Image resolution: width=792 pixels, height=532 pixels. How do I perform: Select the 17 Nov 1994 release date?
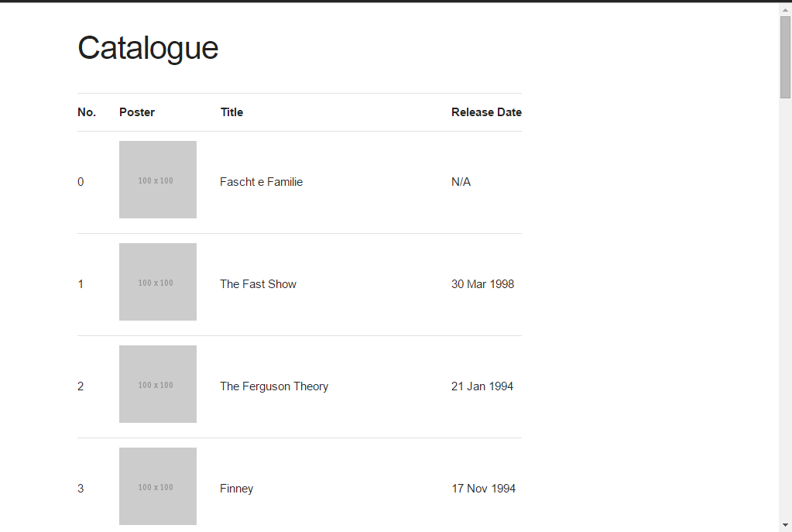coord(483,489)
